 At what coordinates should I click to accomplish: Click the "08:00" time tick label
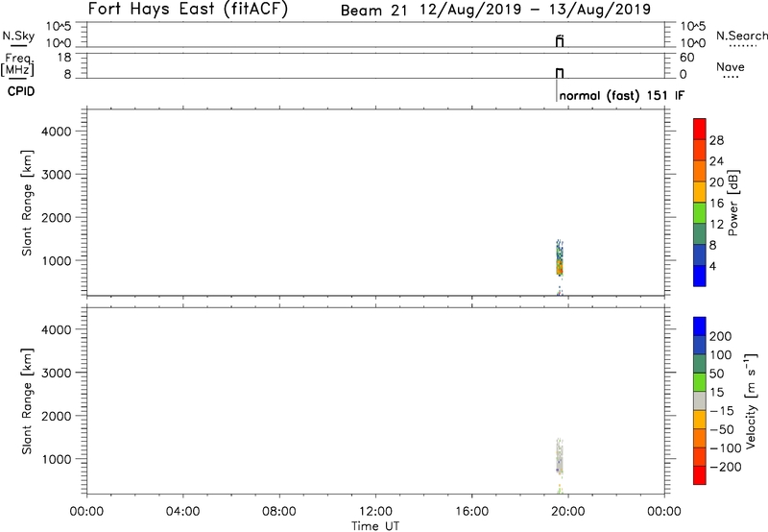click(x=279, y=512)
